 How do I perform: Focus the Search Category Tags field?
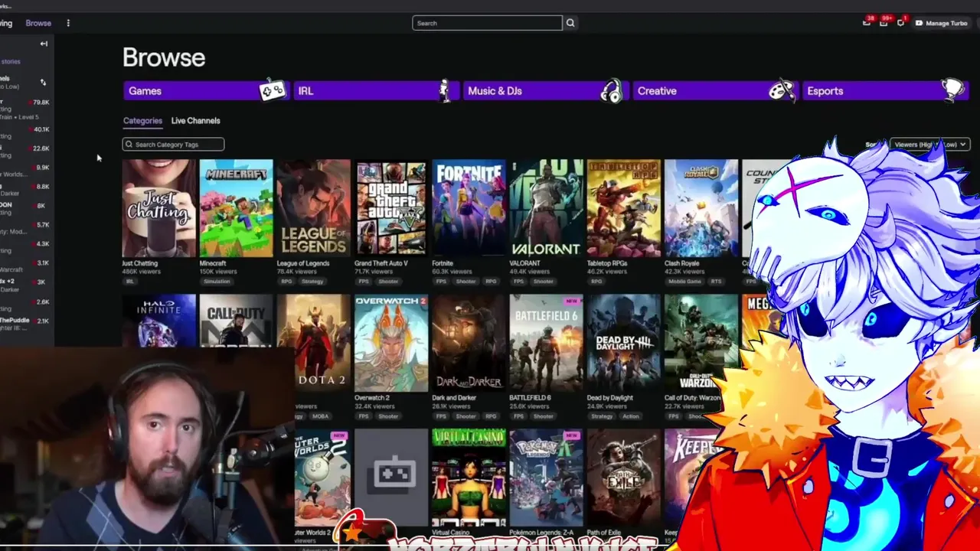(x=173, y=144)
